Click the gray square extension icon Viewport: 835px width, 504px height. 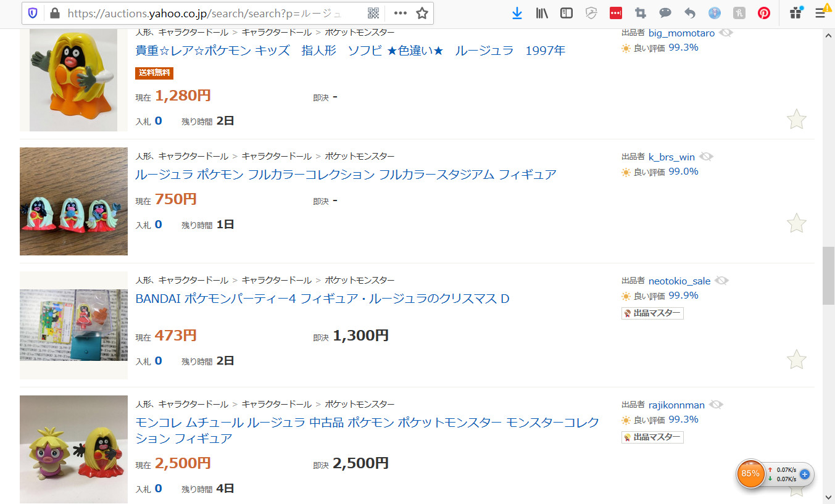click(739, 13)
